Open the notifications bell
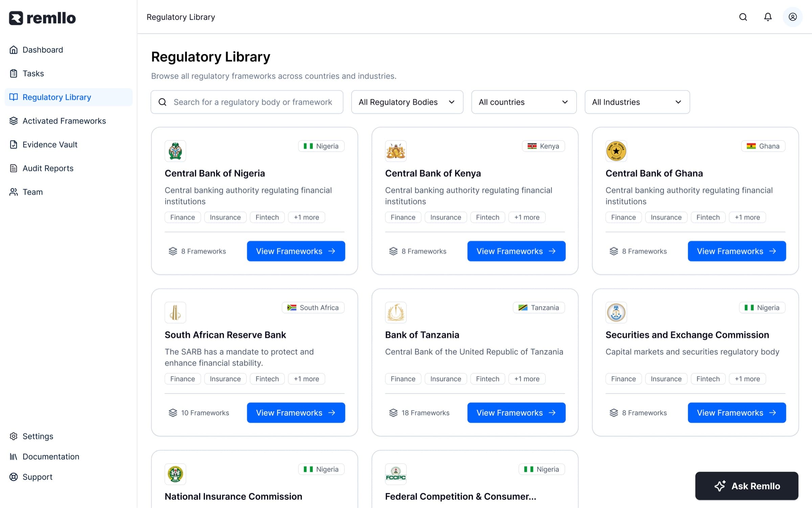Viewport: 812px width, 508px height. point(768,17)
